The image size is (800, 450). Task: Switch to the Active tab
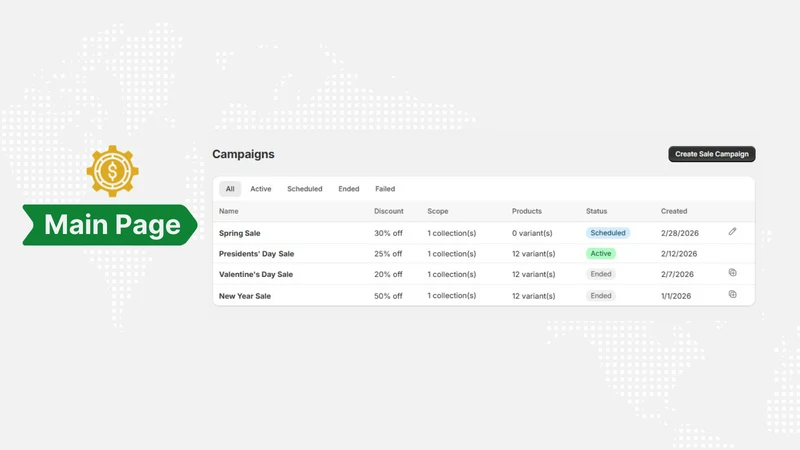point(261,189)
